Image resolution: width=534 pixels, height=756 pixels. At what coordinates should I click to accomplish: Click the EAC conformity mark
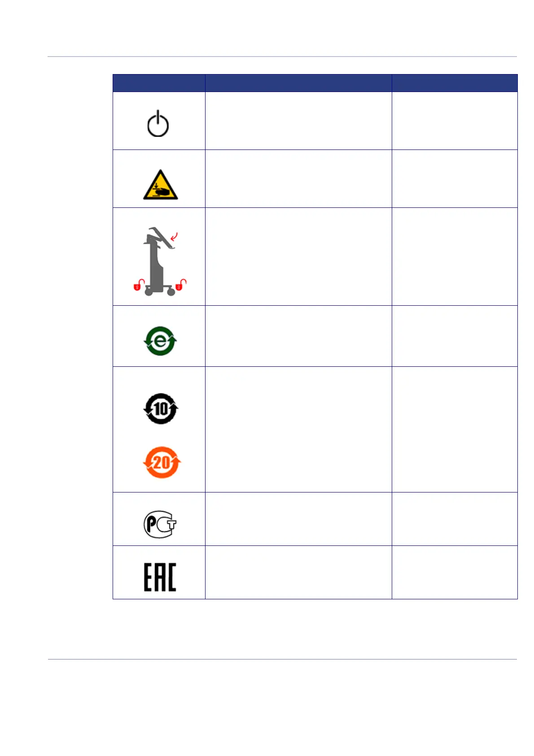tap(160, 577)
